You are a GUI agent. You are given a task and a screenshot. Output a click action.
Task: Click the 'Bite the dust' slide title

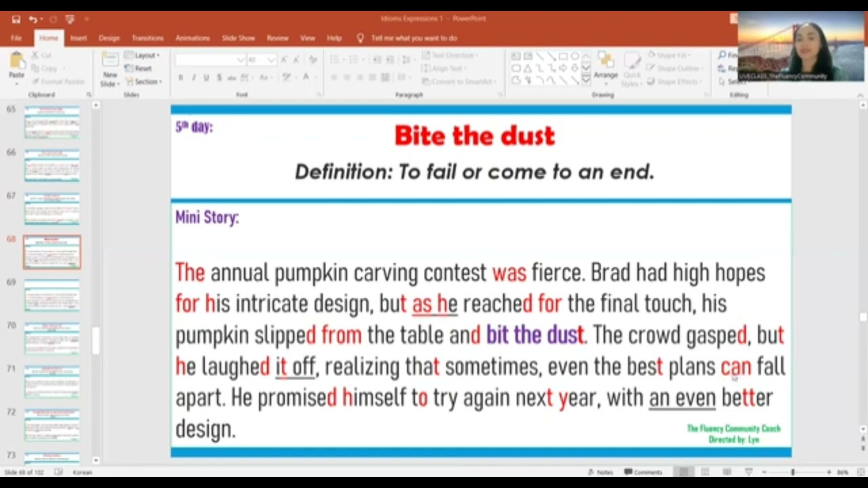(475, 136)
